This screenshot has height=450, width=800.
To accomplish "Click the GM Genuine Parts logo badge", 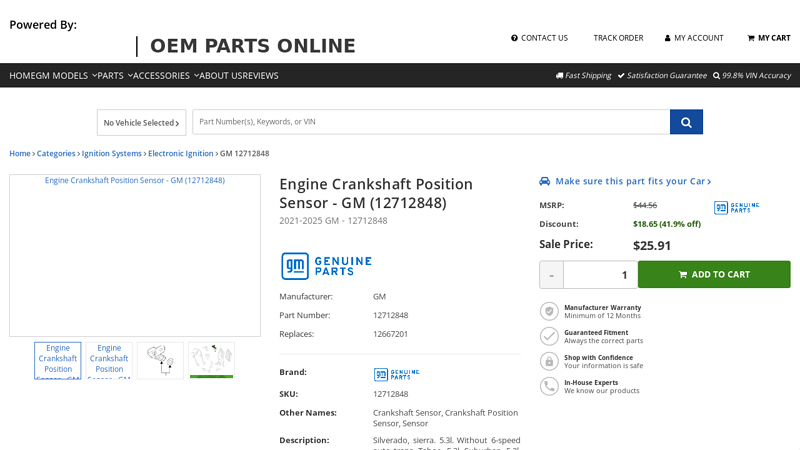I will (x=326, y=266).
